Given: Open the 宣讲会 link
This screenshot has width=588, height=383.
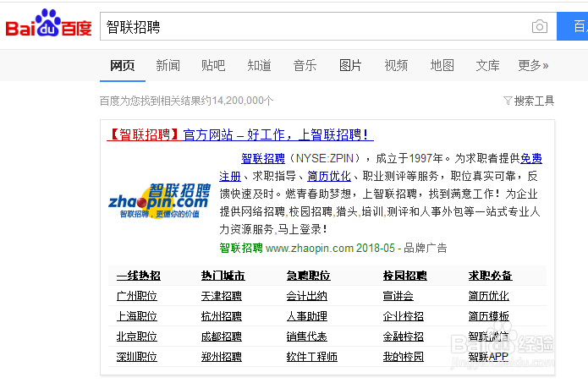Looking at the screenshot, I should (398, 296).
